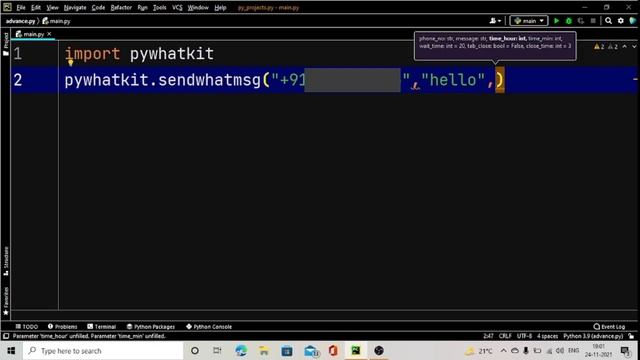Open the View menu
This screenshot has width=640, height=360.
coord(52,7)
